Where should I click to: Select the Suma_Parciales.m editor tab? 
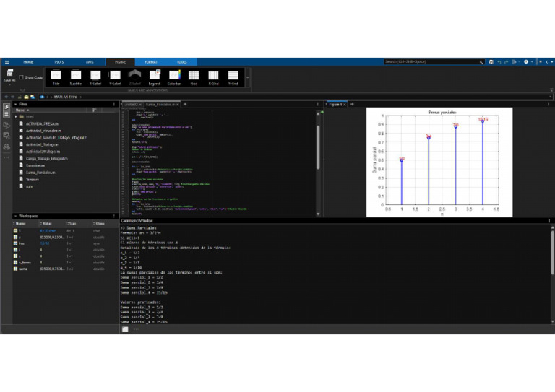tap(159, 104)
